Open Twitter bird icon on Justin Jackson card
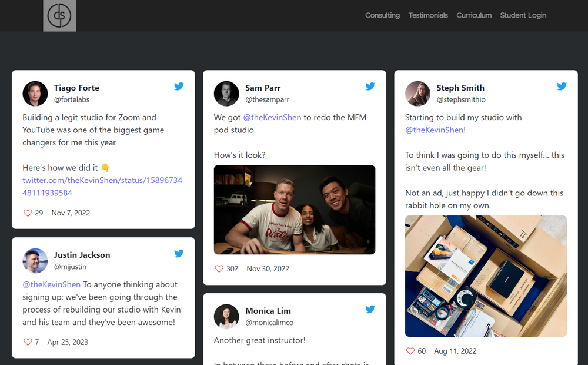 pyautogui.click(x=179, y=254)
